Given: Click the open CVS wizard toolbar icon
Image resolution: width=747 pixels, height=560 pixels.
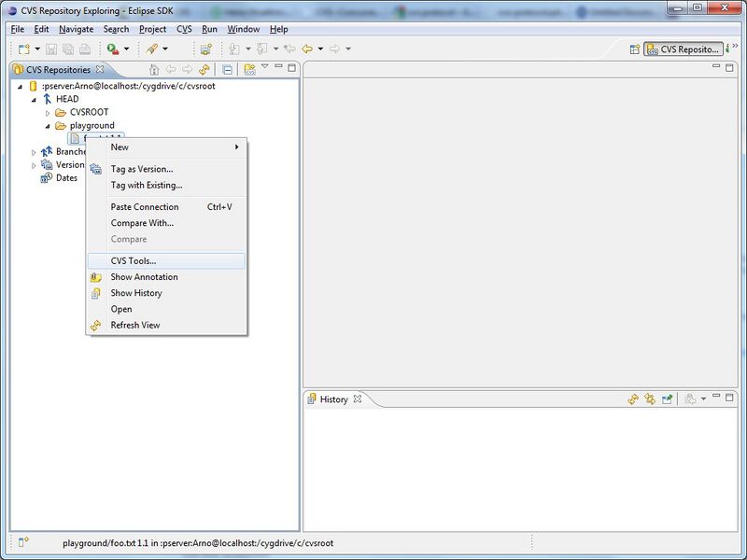Looking at the screenshot, I should click(206, 49).
